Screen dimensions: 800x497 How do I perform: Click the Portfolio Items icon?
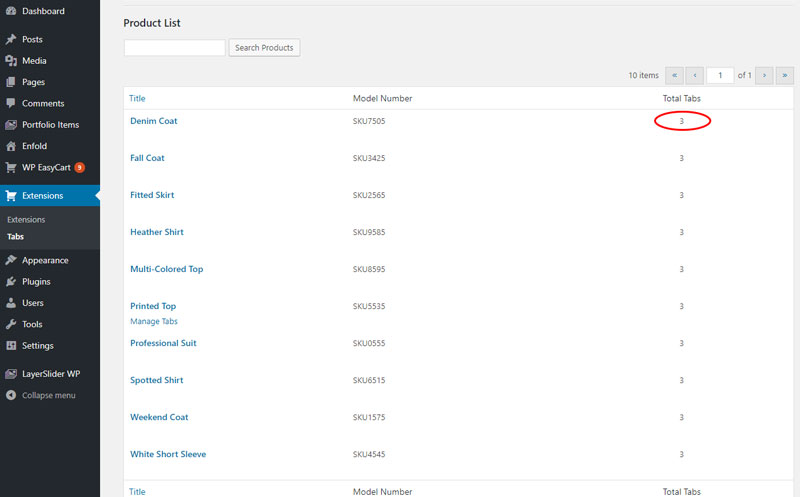11,125
